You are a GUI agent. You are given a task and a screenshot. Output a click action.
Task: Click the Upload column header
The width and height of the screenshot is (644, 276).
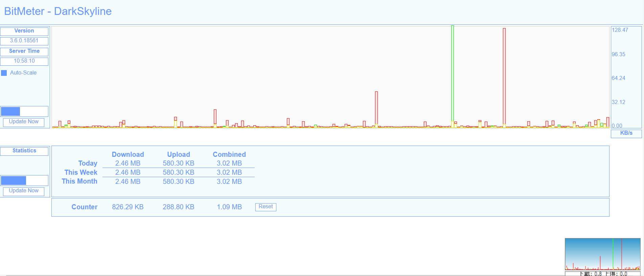click(x=179, y=154)
